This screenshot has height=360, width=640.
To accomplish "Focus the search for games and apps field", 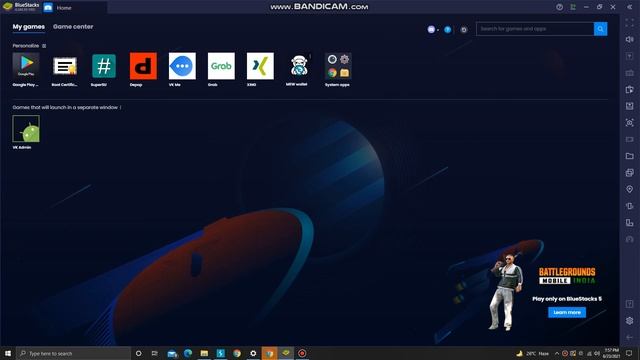I will 535,29.
